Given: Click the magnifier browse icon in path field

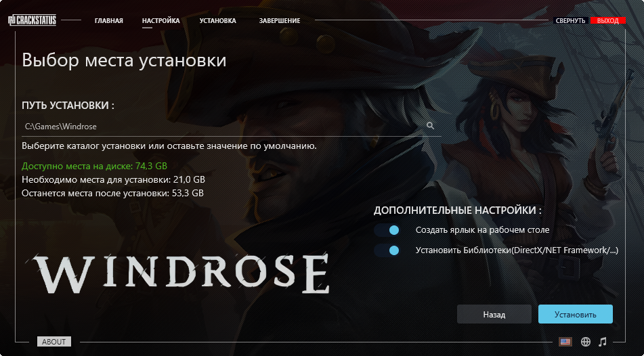Looking at the screenshot, I should (430, 126).
